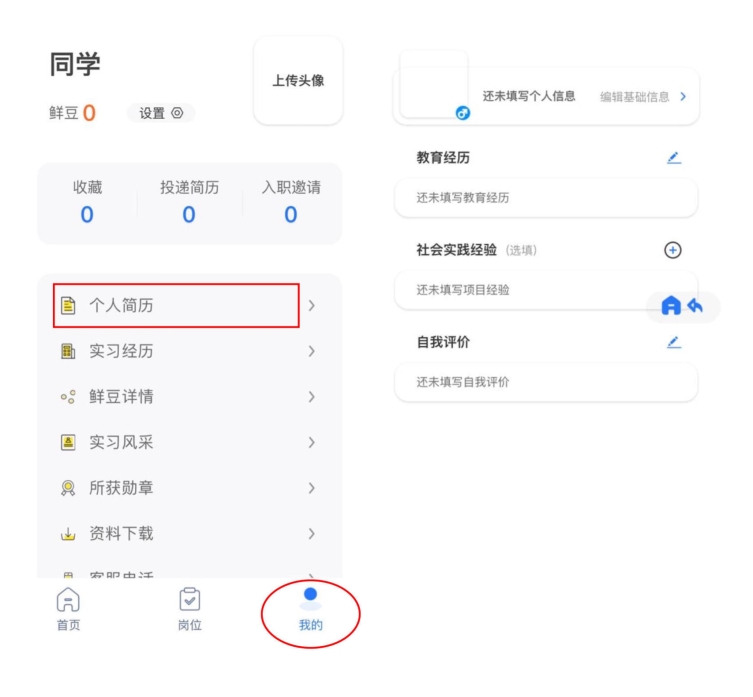
Task: Open the 我的 tab
Action: point(310,609)
